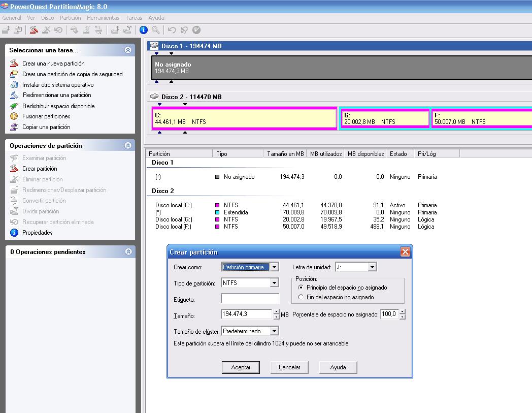Select the F: partition block in disk map
This screenshot has width=532, height=413.
[482, 118]
